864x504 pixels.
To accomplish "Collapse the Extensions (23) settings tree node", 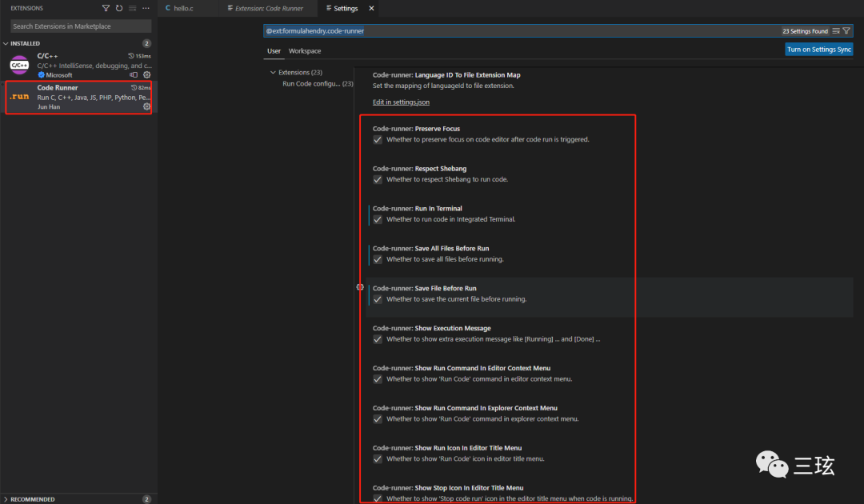I will coord(273,72).
